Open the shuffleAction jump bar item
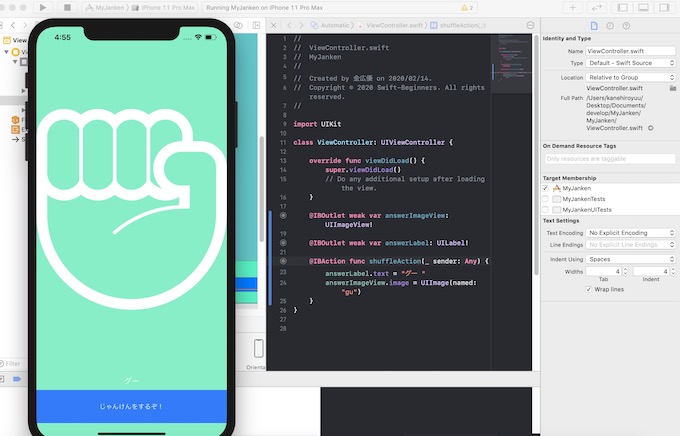Image resolution: width=680 pixels, height=436 pixels. click(458, 25)
